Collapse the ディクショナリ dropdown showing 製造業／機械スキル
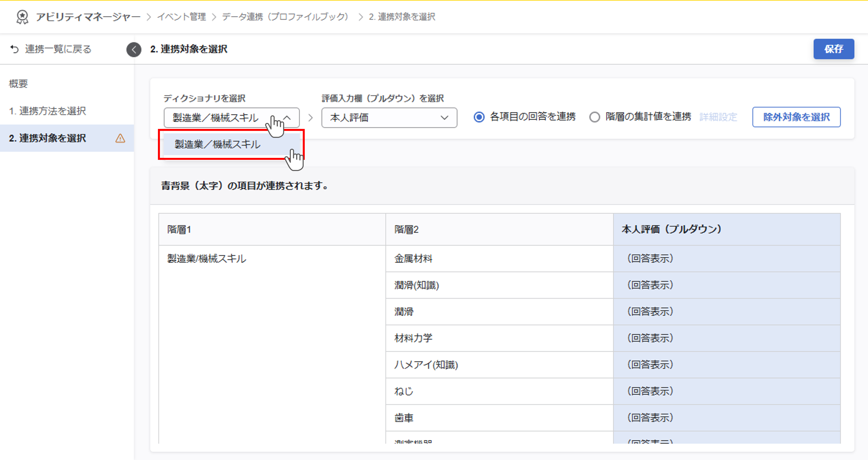The height and width of the screenshot is (460, 868). (231, 118)
